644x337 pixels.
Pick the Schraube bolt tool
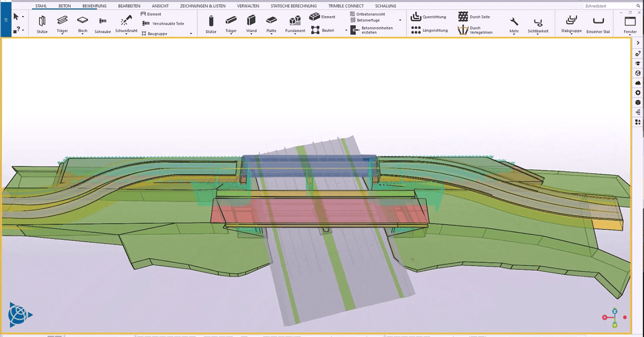pyautogui.click(x=103, y=23)
